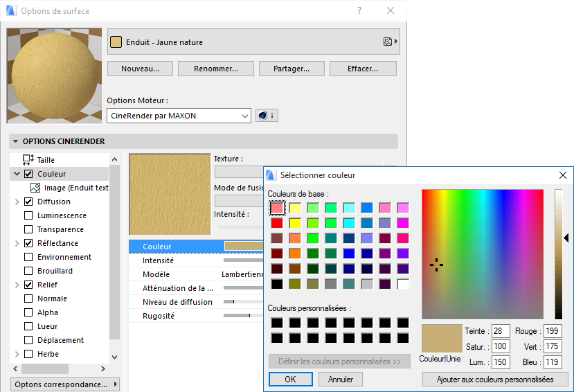This screenshot has height=392, width=574.
Task: Enable the Lueur checkbox
Action: tap(28, 326)
